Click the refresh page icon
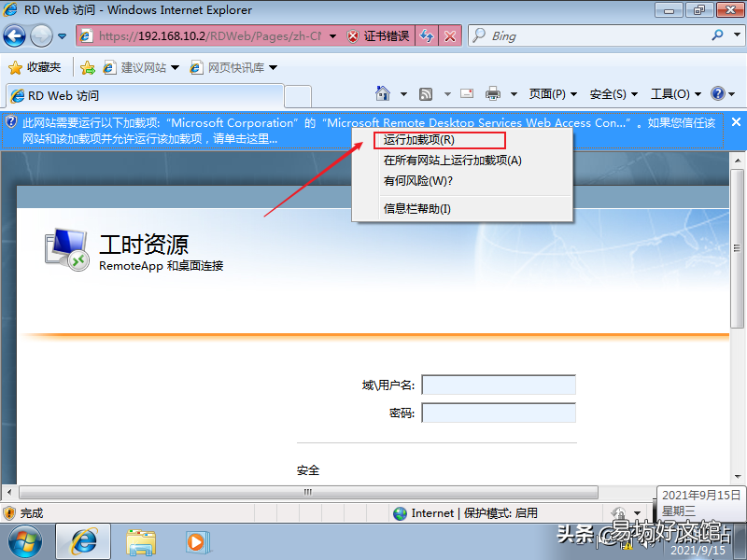This screenshot has width=747, height=560. tap(427, 36)
